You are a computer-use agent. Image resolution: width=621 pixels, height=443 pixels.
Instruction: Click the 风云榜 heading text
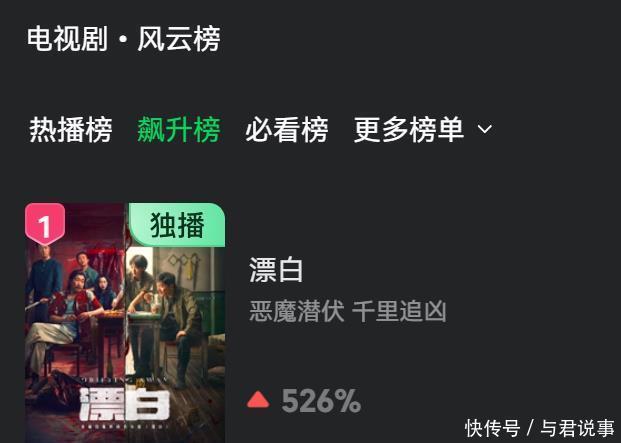pos(179,39)
